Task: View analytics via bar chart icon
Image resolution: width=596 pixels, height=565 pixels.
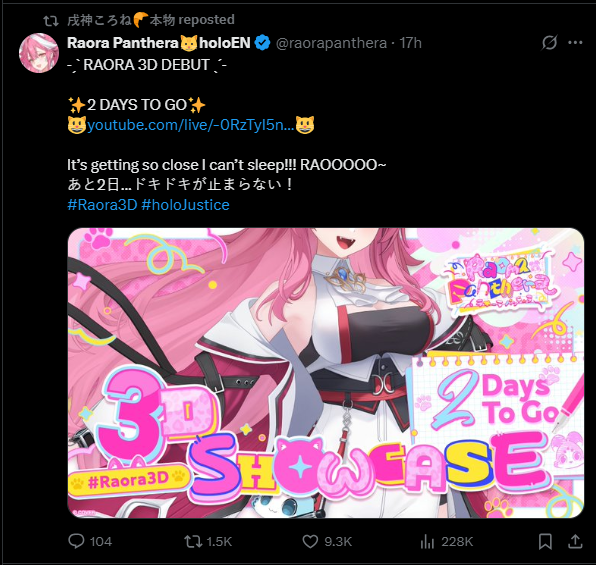Action: [427, 541]
